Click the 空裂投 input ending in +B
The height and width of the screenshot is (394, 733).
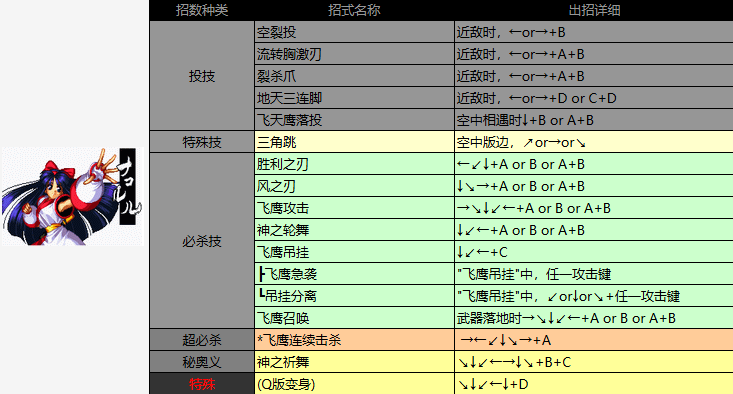[x=594, y=32]
